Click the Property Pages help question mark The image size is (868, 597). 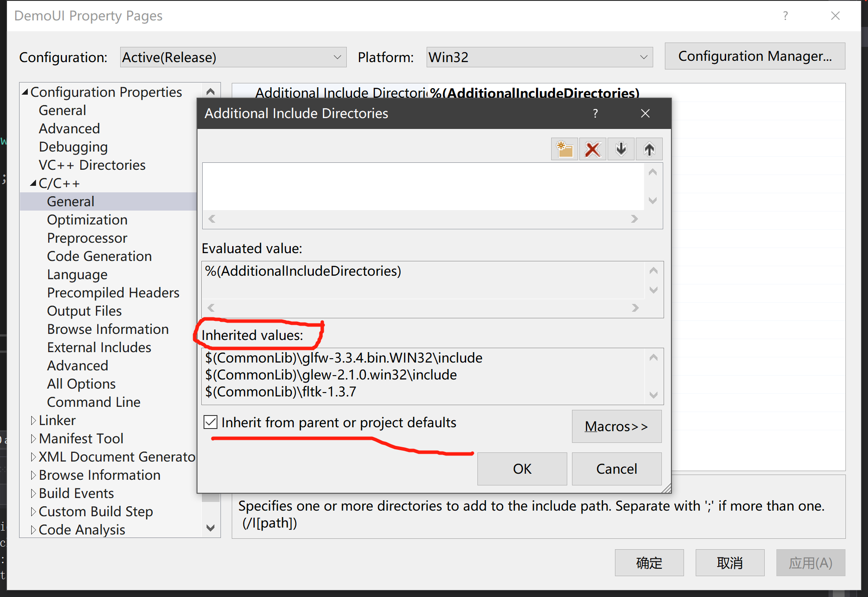pos(785,16)
